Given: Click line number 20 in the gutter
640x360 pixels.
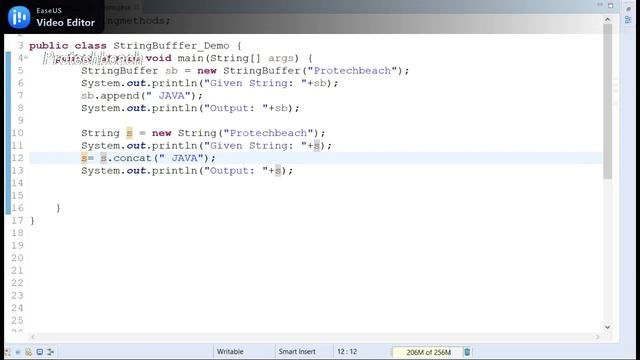Looking at the screenshot, I should [17, 258].
